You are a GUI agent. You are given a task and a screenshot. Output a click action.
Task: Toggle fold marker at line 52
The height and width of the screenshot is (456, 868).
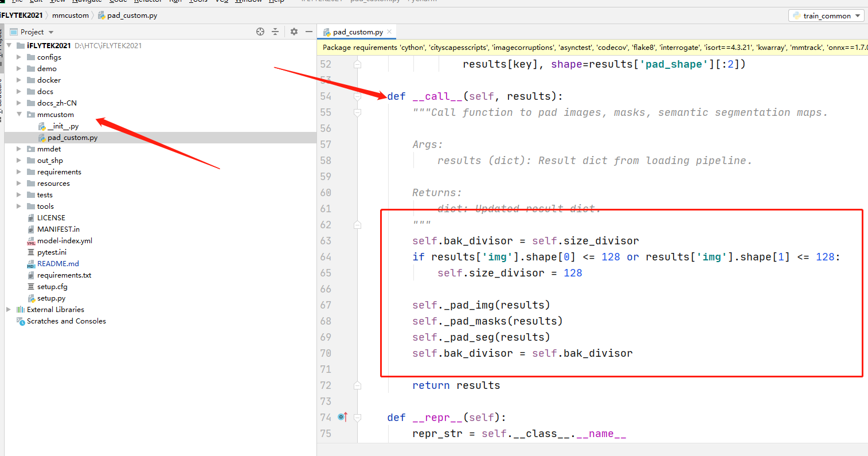pyautogui.click(x=357, y=64)
